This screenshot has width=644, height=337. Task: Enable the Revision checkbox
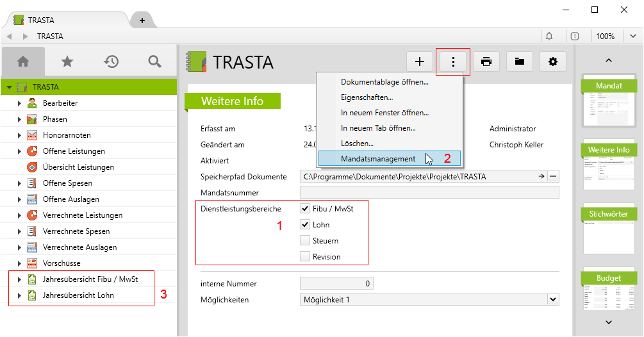(x=306, y=256)
